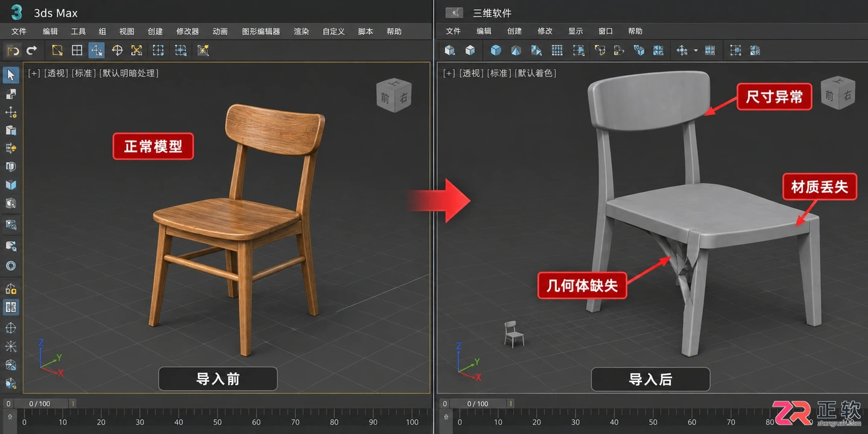The width and height of the screenshot is (868, 434).
Task: Click the redo arrow in 3ds Max toolbar
Action: (x=31, y=50)
